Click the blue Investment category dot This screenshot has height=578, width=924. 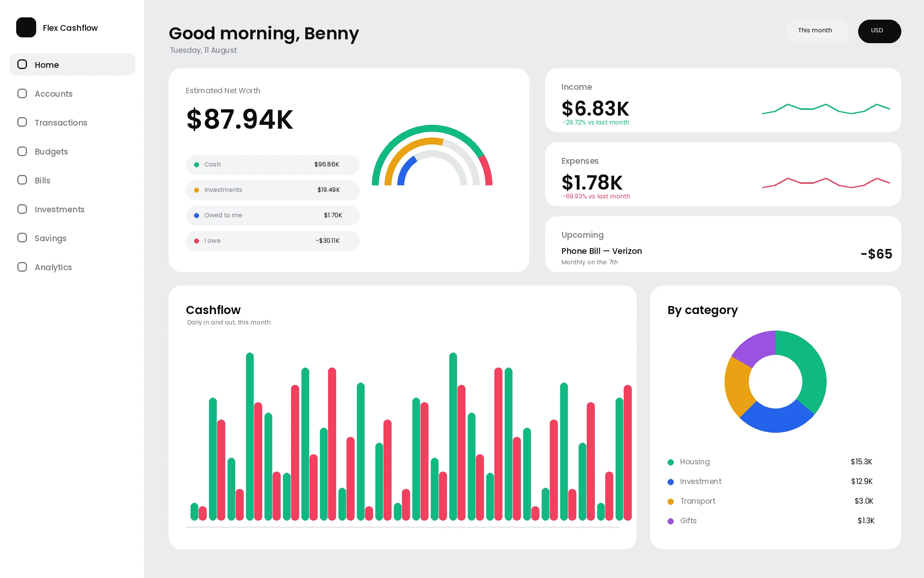[671, 482]
